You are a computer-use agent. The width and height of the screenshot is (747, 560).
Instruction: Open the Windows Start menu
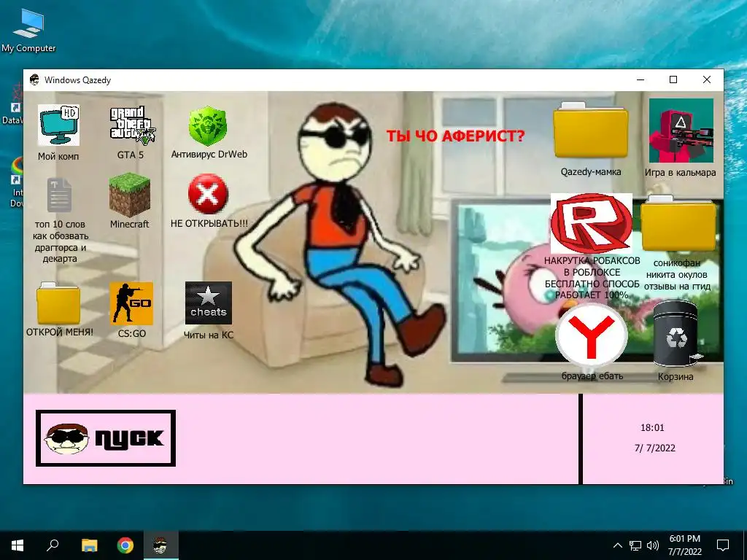pyautogui.click(x=18, y=545)
